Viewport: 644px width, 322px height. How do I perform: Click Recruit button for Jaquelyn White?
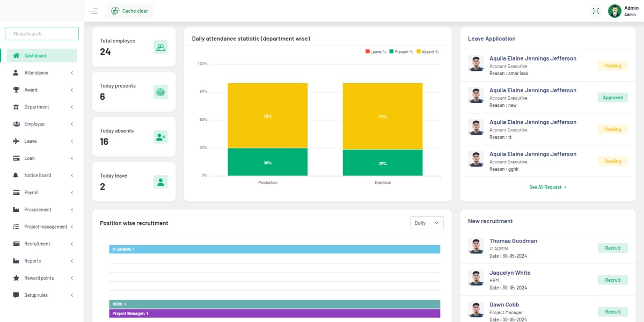click(x=612, y=280)
